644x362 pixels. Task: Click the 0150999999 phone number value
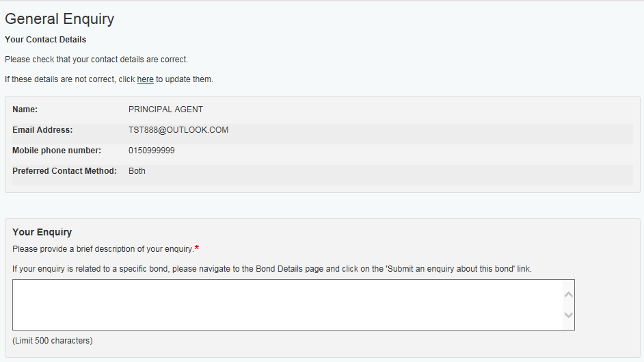pyautogui.click(x=151, y=151)
